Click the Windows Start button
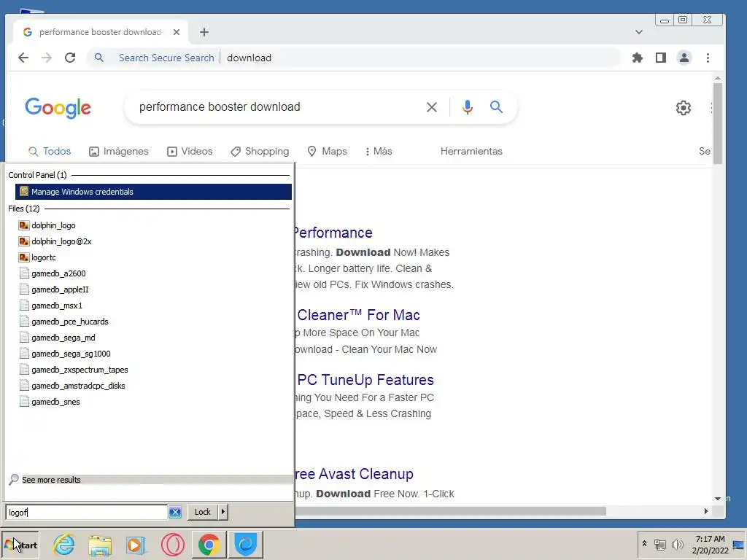 tap(20, 545)
